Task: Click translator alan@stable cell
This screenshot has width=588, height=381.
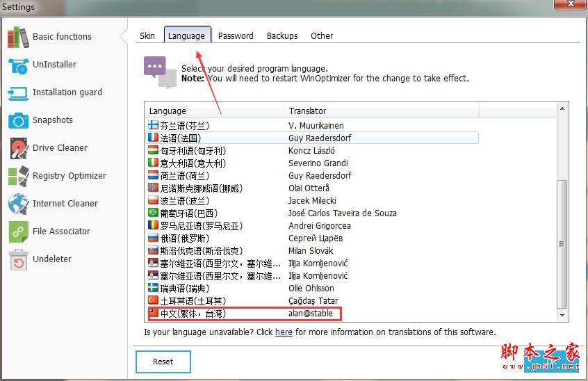Action: pos(311,313)
